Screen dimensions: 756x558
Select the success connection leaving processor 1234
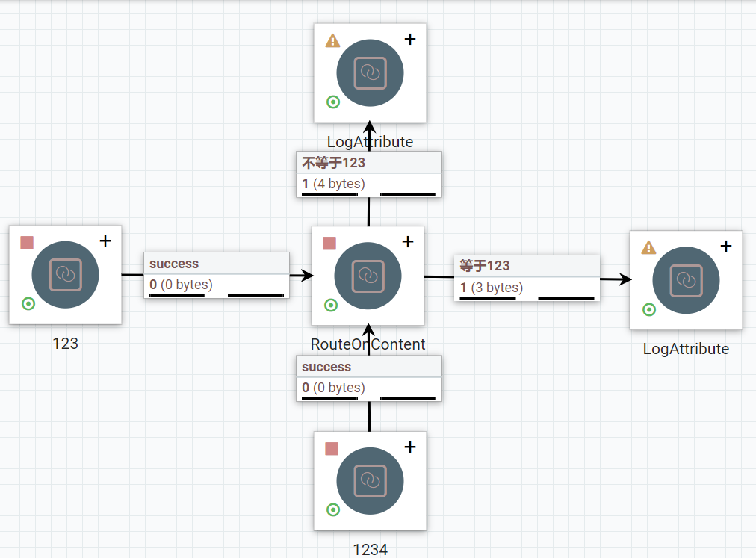[369, 378]
